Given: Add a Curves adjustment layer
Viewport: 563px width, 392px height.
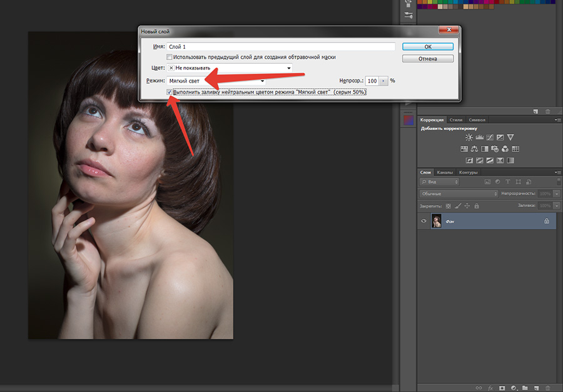Looking at the screenshot, I should (x=490, y=137).
